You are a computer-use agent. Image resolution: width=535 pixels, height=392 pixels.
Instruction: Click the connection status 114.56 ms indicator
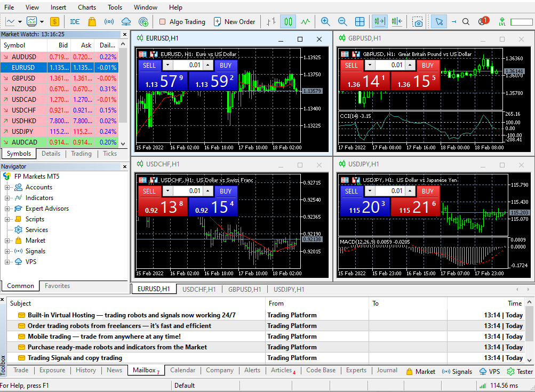pos(499,386)
